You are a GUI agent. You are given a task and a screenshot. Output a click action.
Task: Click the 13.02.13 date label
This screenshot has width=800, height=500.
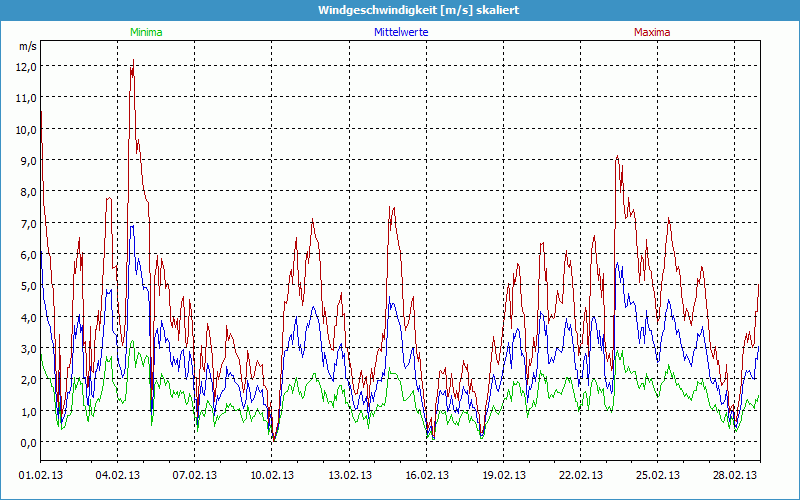349,475
